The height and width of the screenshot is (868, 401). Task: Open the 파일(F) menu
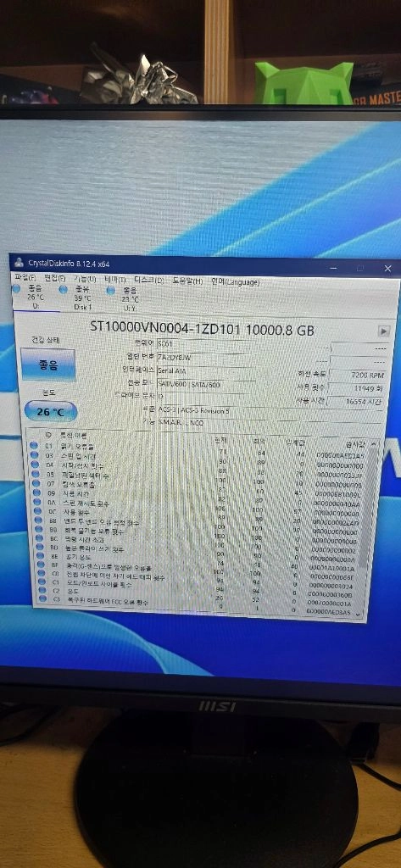[x=25, y=277]
